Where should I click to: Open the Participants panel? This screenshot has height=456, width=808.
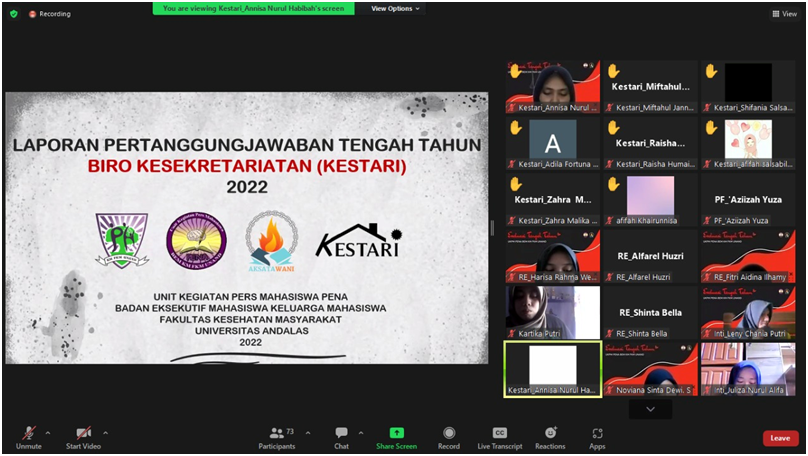pyautogui.click(x=277, y=438)
